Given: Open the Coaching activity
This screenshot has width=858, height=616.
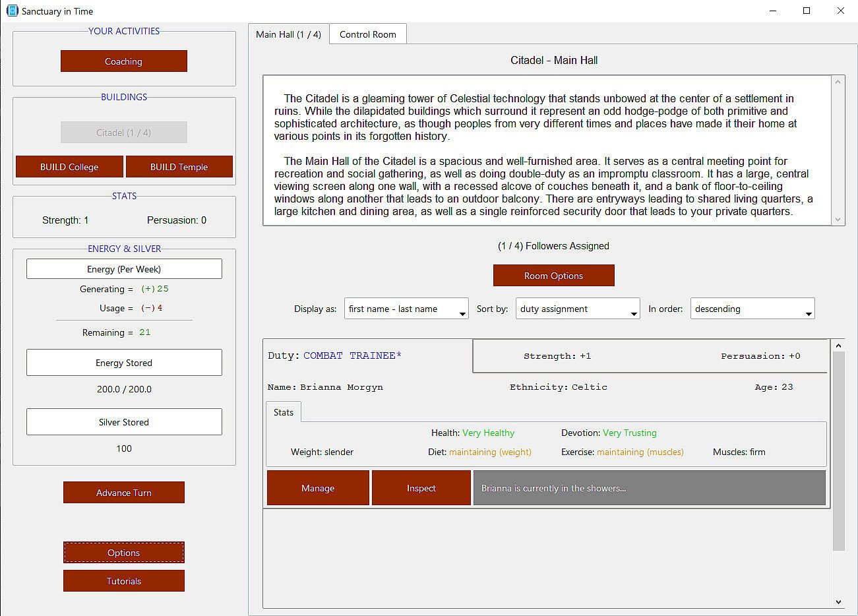Looking at the screenshot, I should point(123,61).
